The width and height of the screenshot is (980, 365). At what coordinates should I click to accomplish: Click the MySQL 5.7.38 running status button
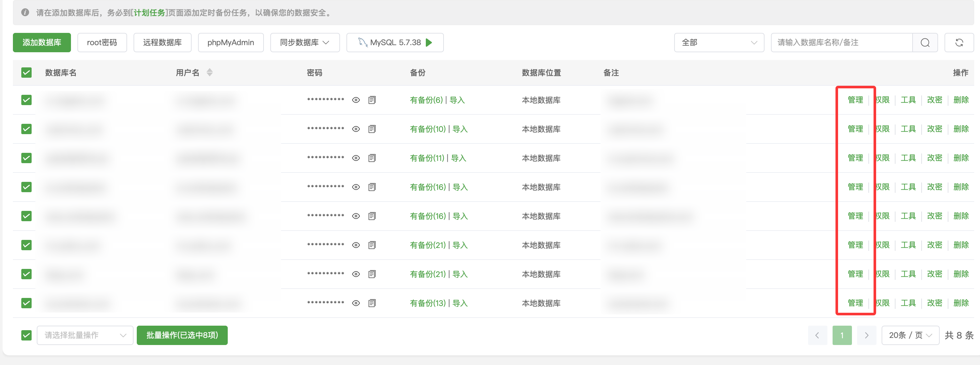point(395,43)
